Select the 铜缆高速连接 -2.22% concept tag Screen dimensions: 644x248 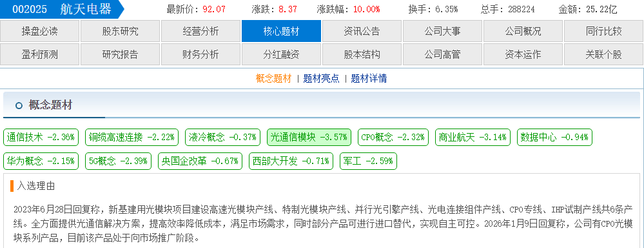(132, 137)
